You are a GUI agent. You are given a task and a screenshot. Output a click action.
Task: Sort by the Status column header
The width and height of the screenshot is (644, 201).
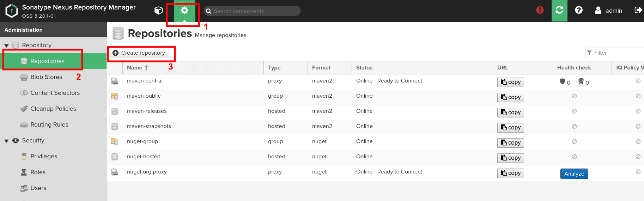(x=422, y=68)
